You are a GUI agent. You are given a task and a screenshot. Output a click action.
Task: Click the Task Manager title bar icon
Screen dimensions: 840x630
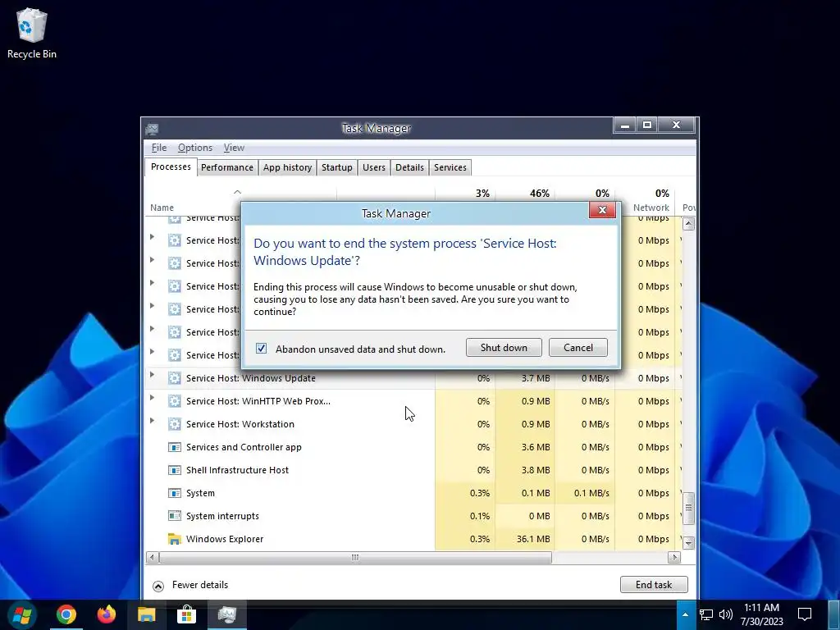point(152,129)
